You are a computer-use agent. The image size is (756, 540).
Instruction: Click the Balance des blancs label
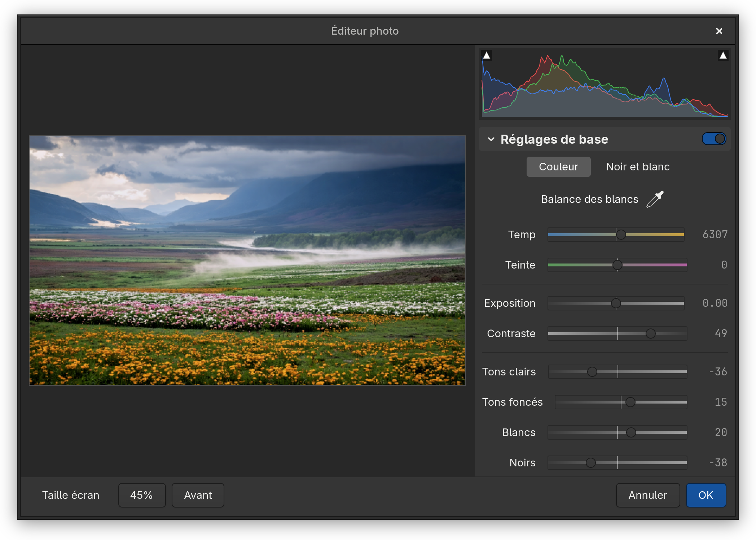point(590,199)
